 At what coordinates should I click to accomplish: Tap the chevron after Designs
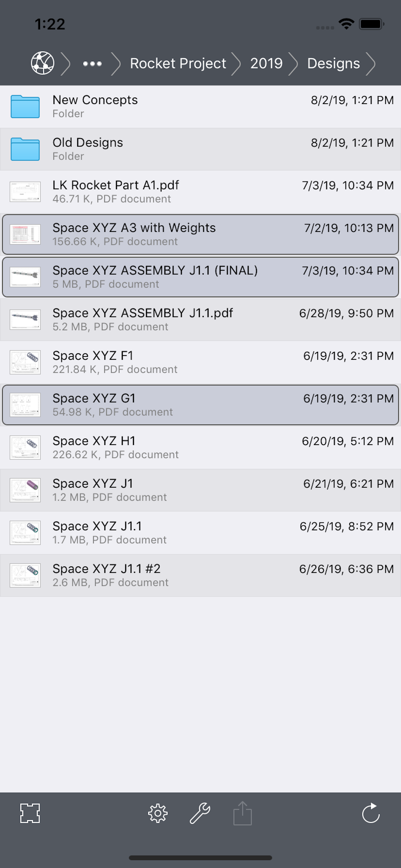coord(371,63)
